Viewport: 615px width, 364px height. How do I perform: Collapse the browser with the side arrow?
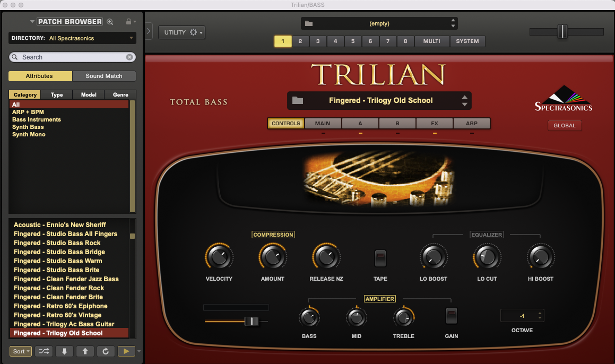[149, 31]
